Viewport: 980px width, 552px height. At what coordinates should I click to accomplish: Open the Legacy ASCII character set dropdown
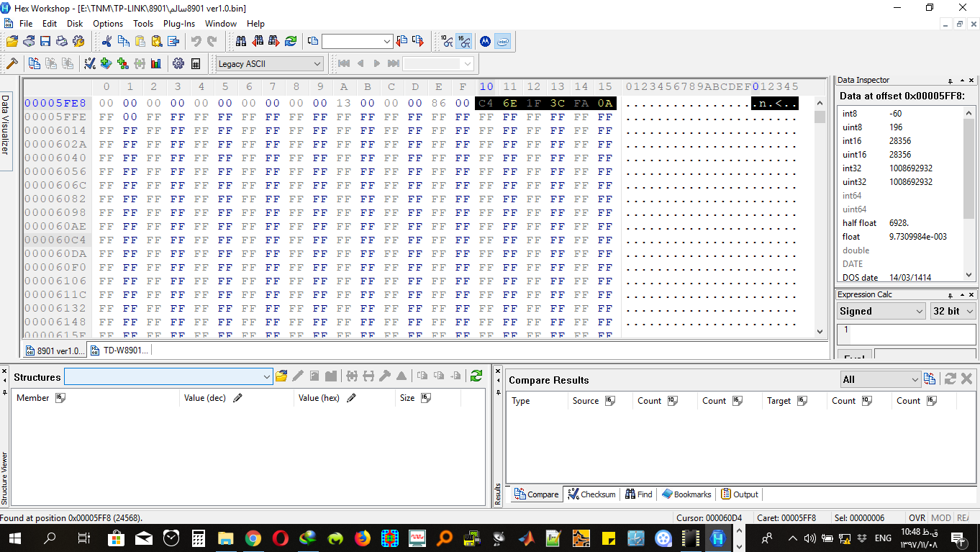pos(270,63)
